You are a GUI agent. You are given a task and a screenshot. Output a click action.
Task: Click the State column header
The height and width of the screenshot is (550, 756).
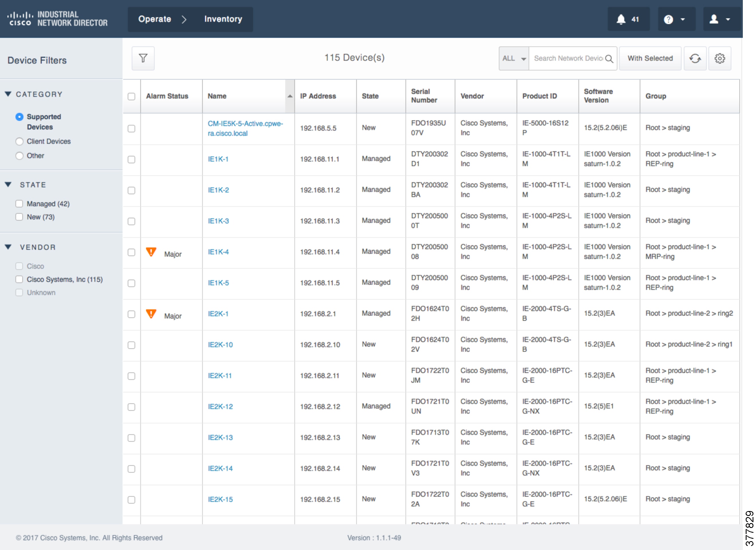[x=370, y=96]
